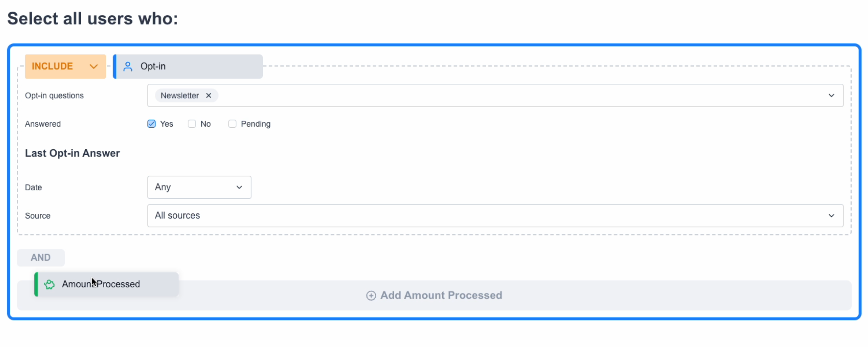
Task: Select the Opt-in filter chip label
Action: tap(153, 66)
